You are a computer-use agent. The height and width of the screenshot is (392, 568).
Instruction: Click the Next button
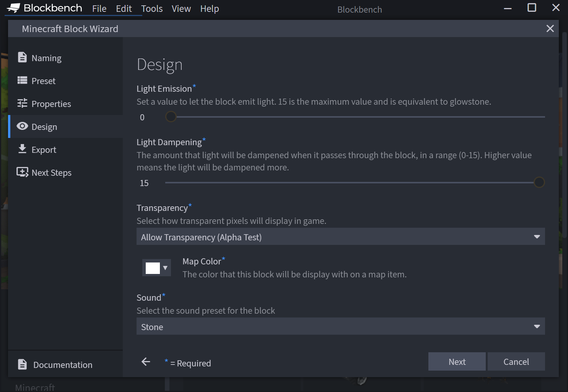coord(457,361)
